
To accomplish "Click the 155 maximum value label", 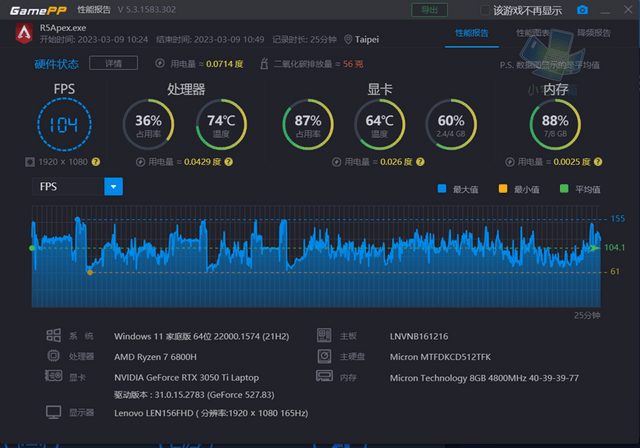I will 618,219.
